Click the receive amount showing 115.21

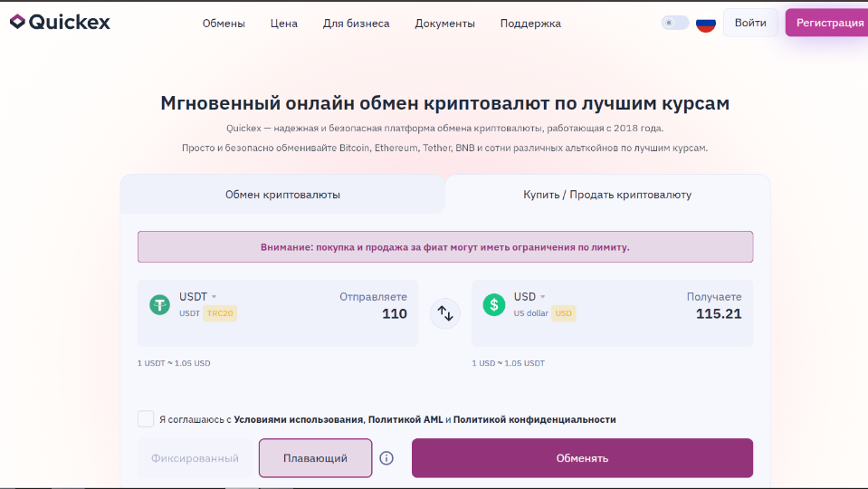719,314
